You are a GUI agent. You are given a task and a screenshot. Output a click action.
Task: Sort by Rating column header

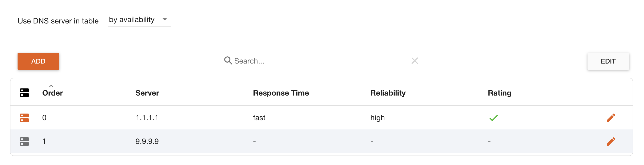coord(499,93)
